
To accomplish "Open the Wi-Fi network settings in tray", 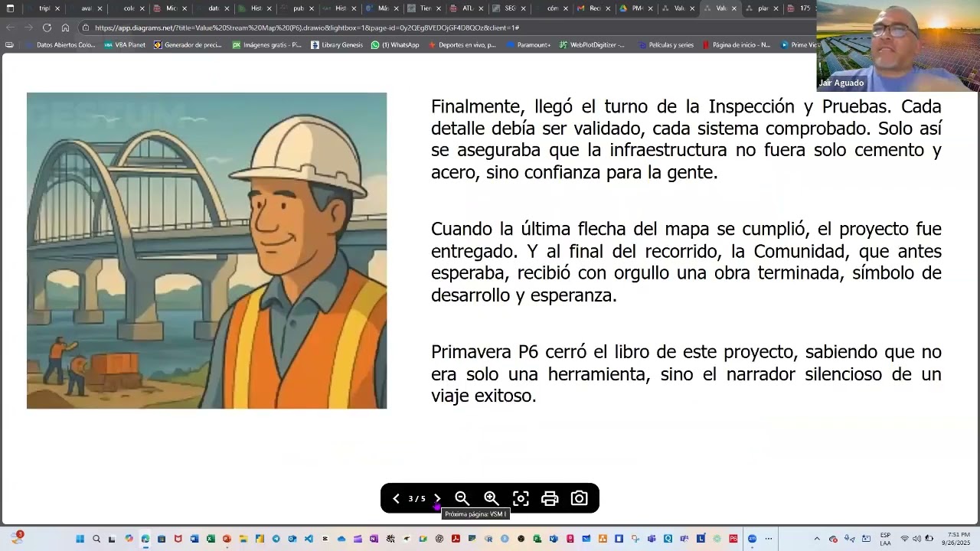I will [x=904, y=539].
